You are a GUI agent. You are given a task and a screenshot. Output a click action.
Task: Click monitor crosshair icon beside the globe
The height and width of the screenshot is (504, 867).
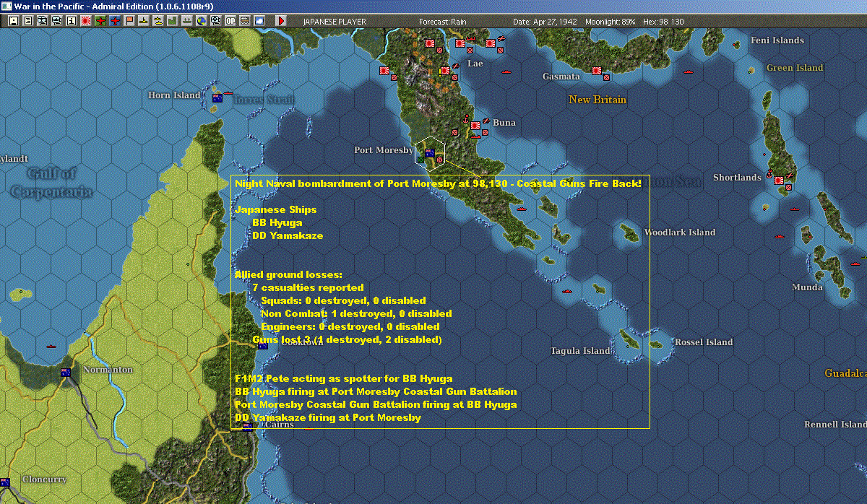pyautogui.click(x=215, y=21)
